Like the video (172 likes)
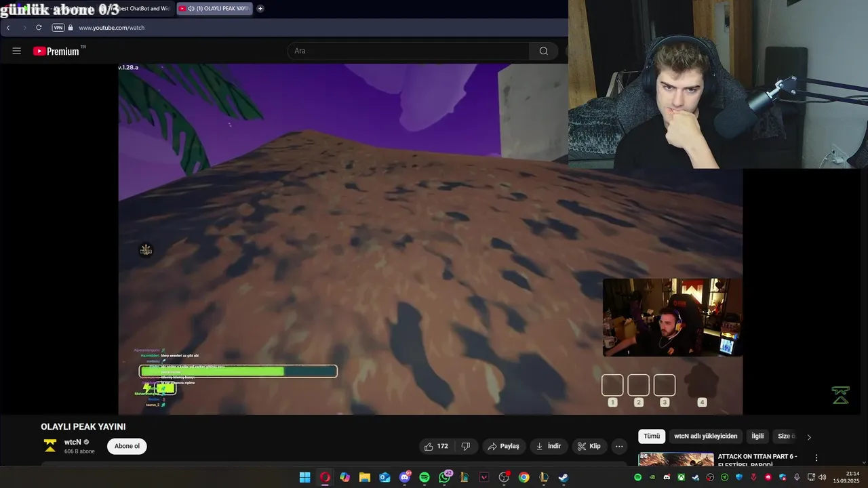This screenshot has height=488, width=868. click(436, 446)
